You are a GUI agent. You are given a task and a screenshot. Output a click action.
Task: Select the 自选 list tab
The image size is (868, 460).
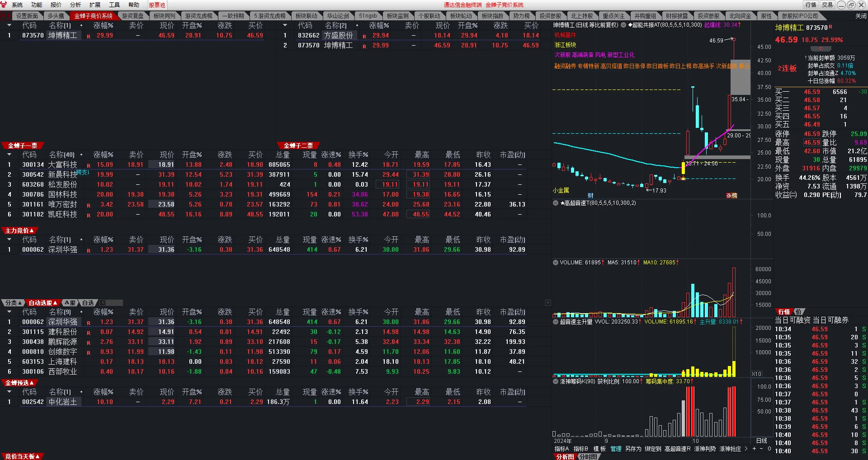pos(88,303)
